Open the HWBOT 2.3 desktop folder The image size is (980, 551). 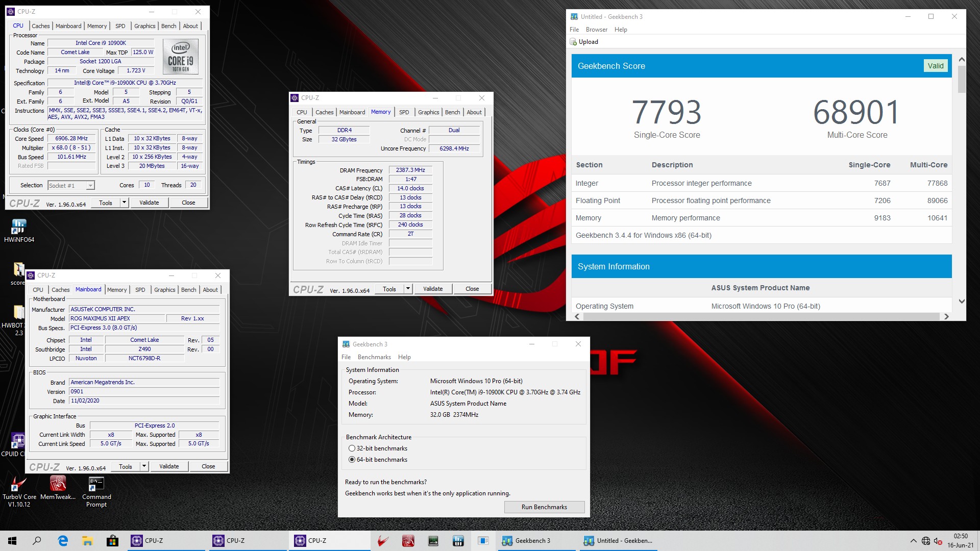click(18, 320)
